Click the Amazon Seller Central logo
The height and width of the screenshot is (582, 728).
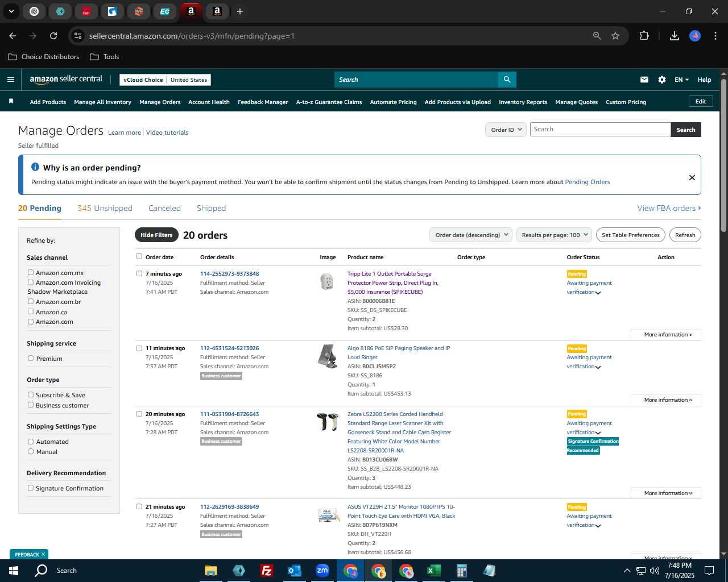pyautogui.click(x=66, y=80)
